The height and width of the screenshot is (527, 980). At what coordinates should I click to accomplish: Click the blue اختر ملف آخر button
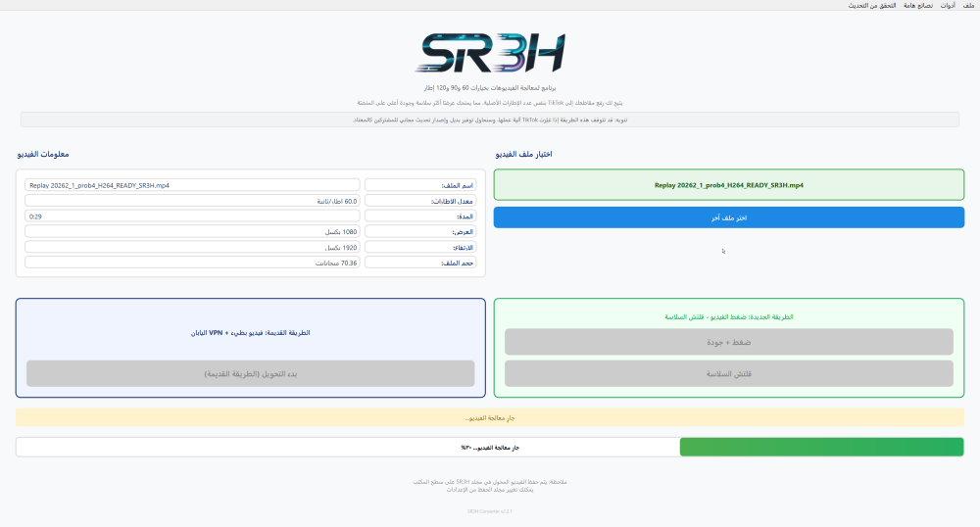(729, 217)
